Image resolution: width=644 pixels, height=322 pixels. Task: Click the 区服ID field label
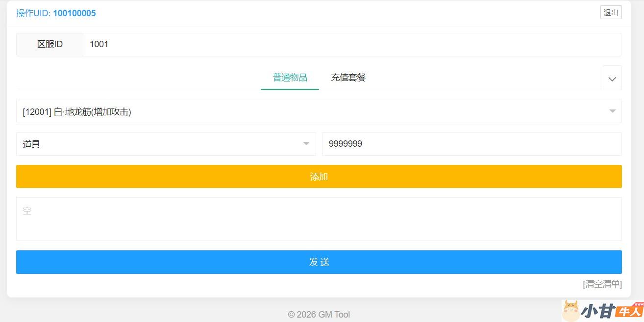point(50,45)
